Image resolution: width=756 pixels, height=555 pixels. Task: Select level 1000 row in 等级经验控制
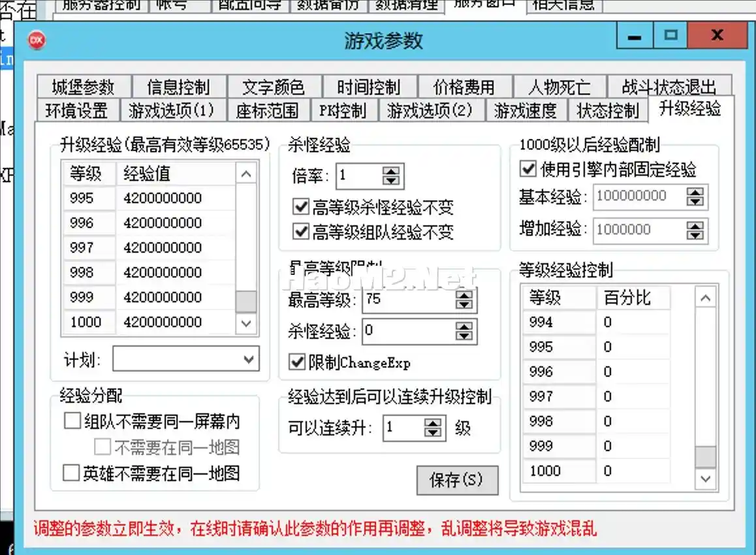coord(596,471)
